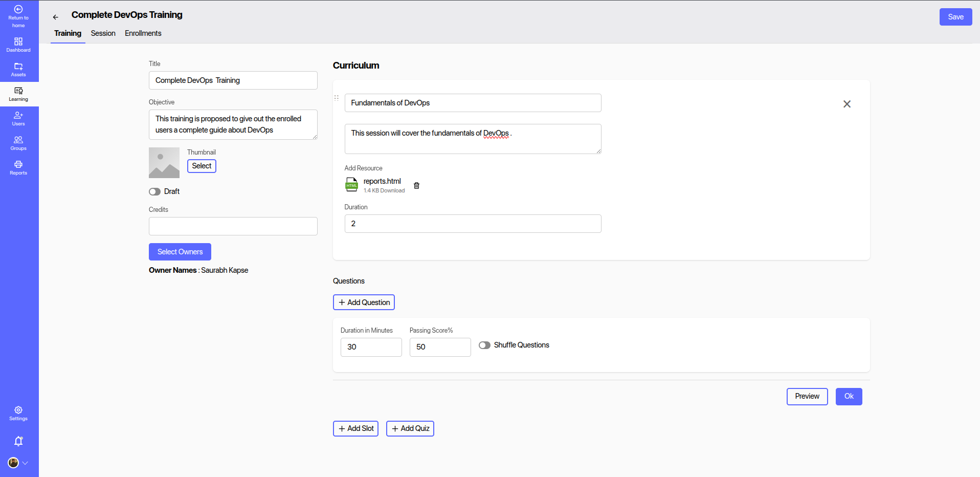The width and height of the screenshot is (980, 477).
Task: Click the thumbnail placeholder image
Action: coord(164,163)
